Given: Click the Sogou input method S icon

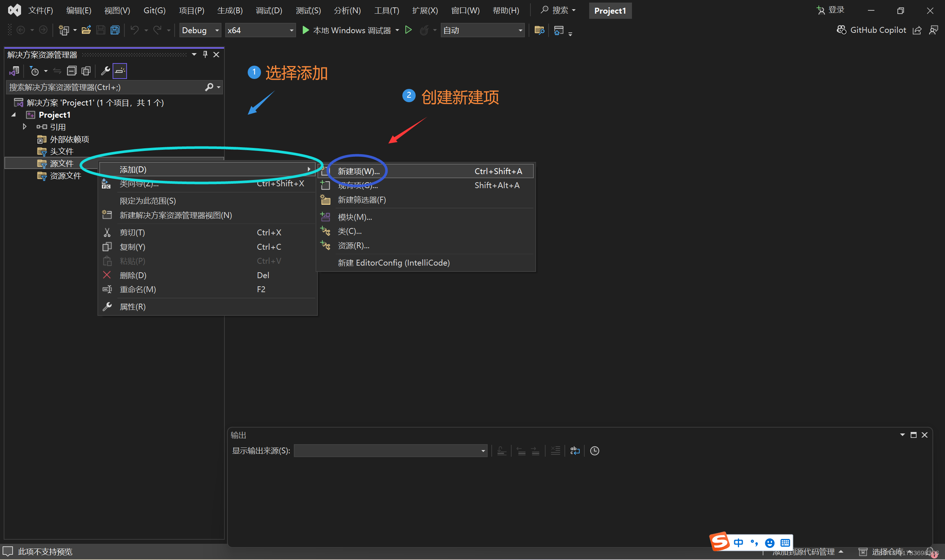Looking at the screenshot, I should click(719, 542).
